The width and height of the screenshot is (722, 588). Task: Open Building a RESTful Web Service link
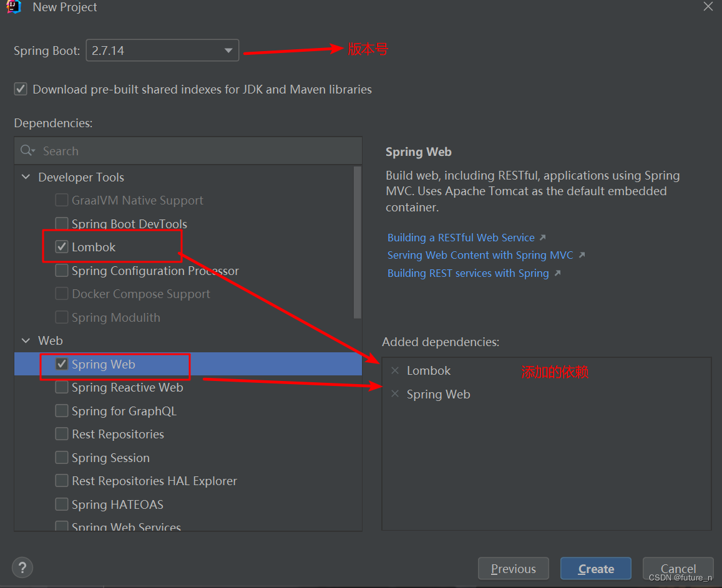click(x=461, y=238)
